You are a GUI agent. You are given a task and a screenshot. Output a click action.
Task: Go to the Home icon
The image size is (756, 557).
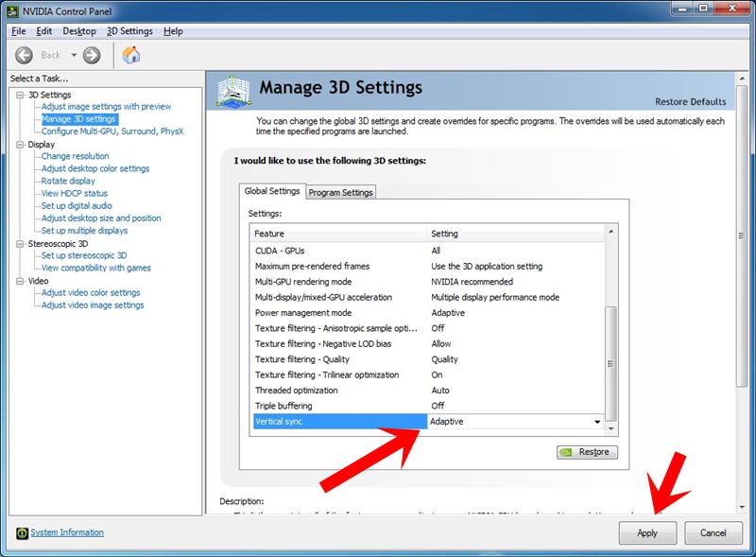pyautogui.click(x=131, y=55)
